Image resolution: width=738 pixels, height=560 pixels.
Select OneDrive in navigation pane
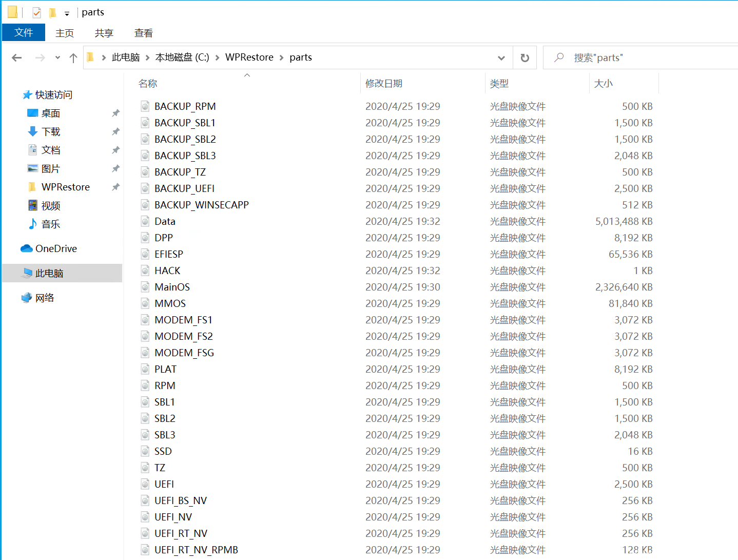click(56, 249)
